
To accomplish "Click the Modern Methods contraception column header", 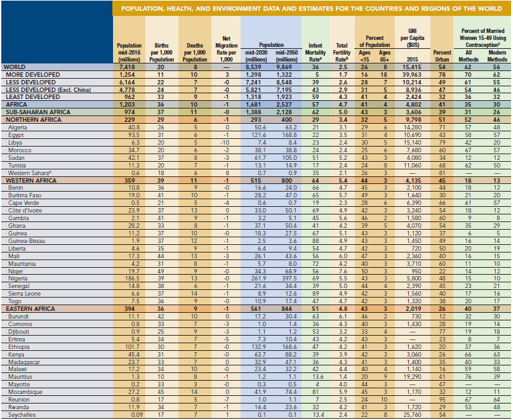I will coord(496,55).
